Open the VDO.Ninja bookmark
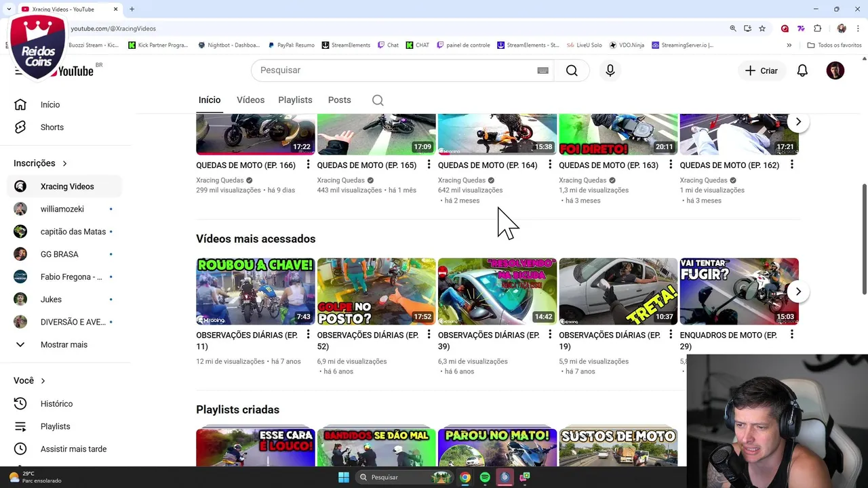Image resolution: width=868 pixels, height=488 pixels. click(x=627, y=45)
